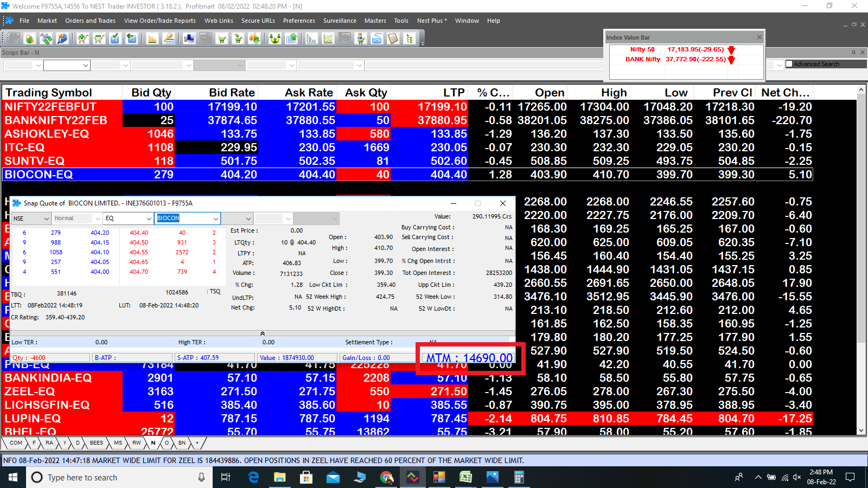The width and height of the screenshot is (868, 488).
Task: Click the orange bar chart toolbar icon
Action: (152, 38)
